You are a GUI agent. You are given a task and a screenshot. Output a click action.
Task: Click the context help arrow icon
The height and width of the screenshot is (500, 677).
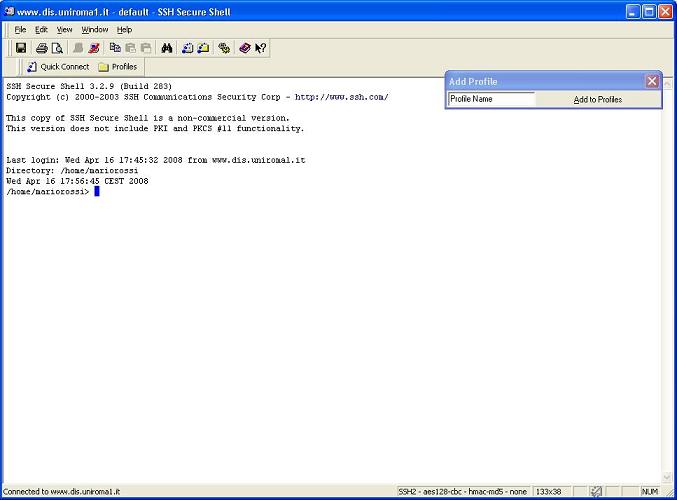coord(260,47)
